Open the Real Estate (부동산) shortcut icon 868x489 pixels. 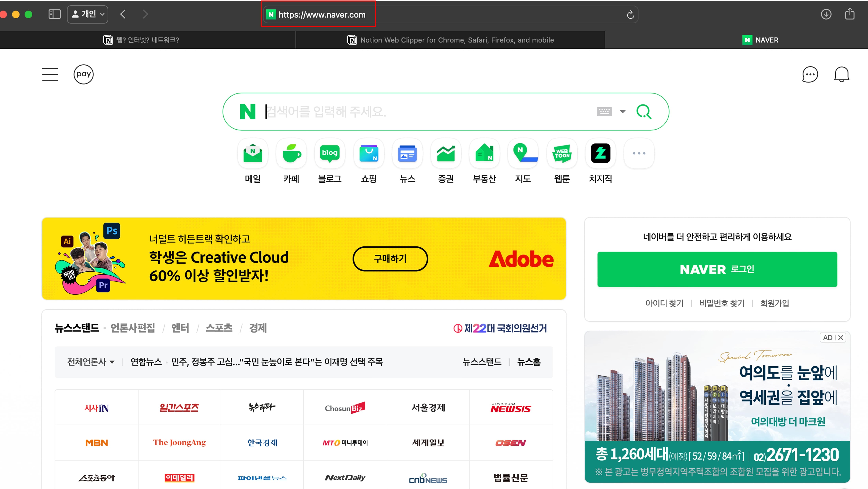tap(484, 153)
